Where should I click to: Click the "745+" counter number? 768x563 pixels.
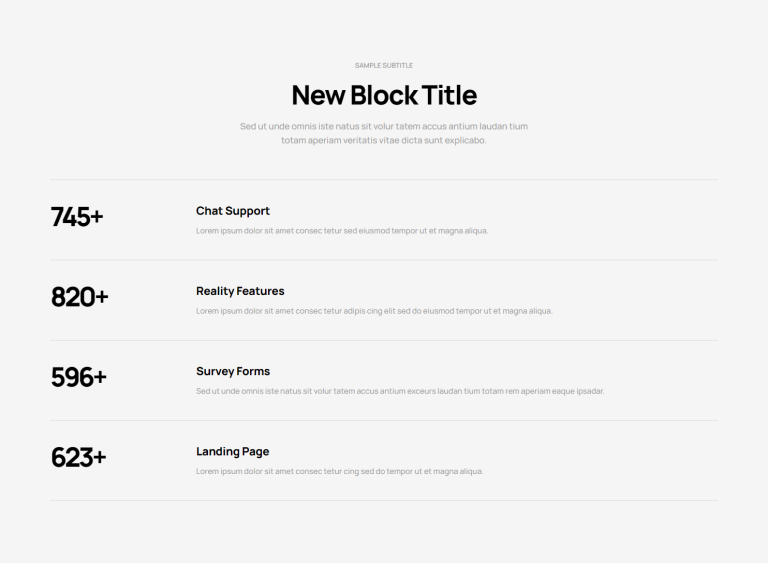[77, 217]
